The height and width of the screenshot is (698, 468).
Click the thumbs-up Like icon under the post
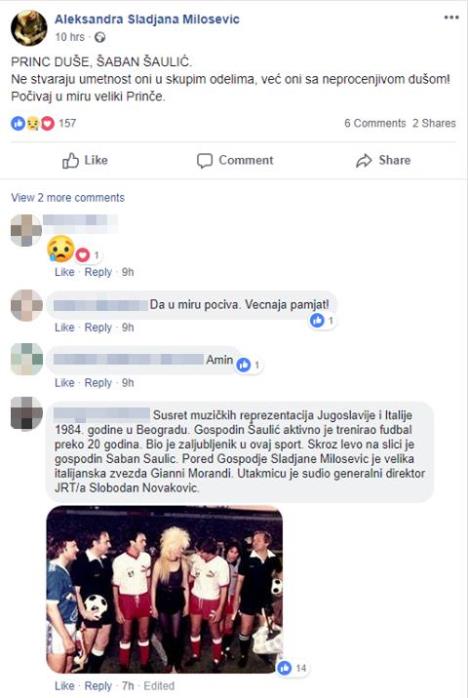point(70,160)
